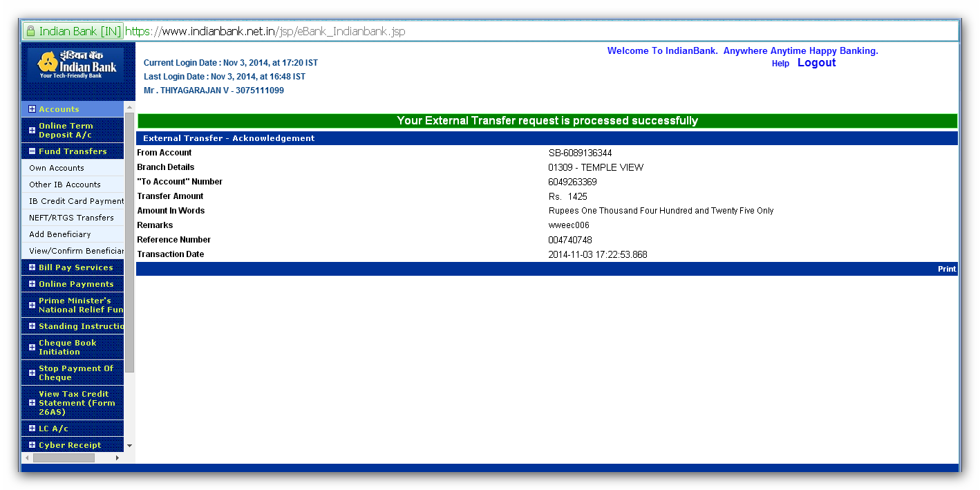Select remarks value wweec006
This screenshot has width=980, height=490.
point(569,225)
